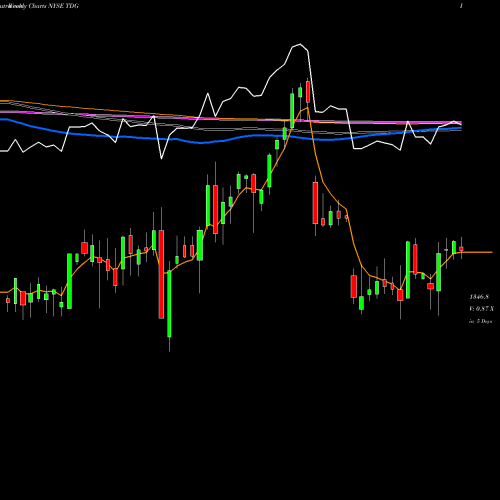This screenshot has width=500, height=500.
Task: Click the 'in 5 Days' caption text
Action: coord(480,321)
